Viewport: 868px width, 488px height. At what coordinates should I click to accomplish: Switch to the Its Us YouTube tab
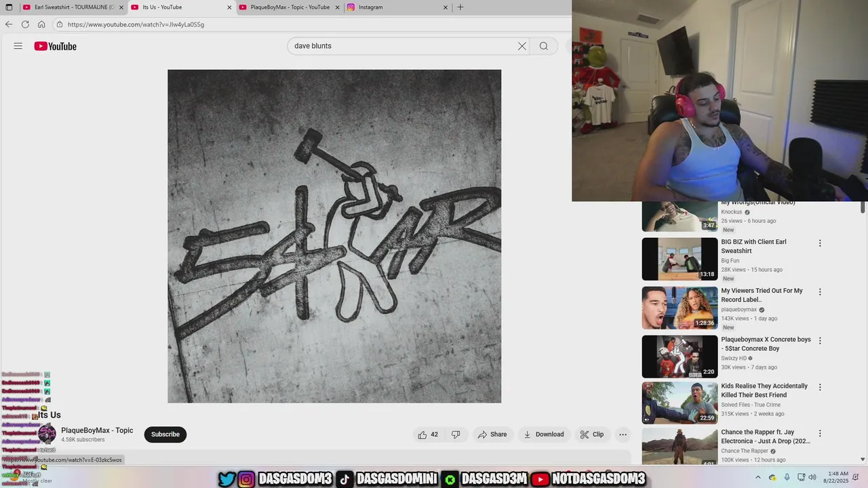point(181,7)
